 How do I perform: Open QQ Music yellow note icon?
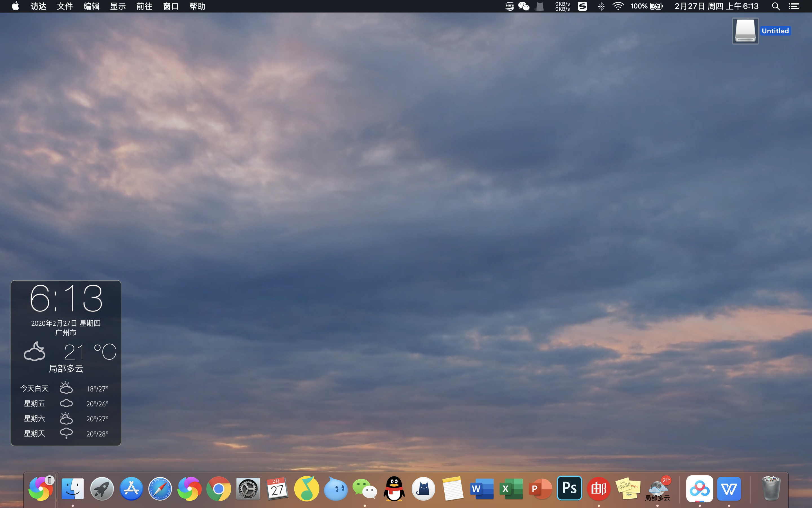[306, 489]
